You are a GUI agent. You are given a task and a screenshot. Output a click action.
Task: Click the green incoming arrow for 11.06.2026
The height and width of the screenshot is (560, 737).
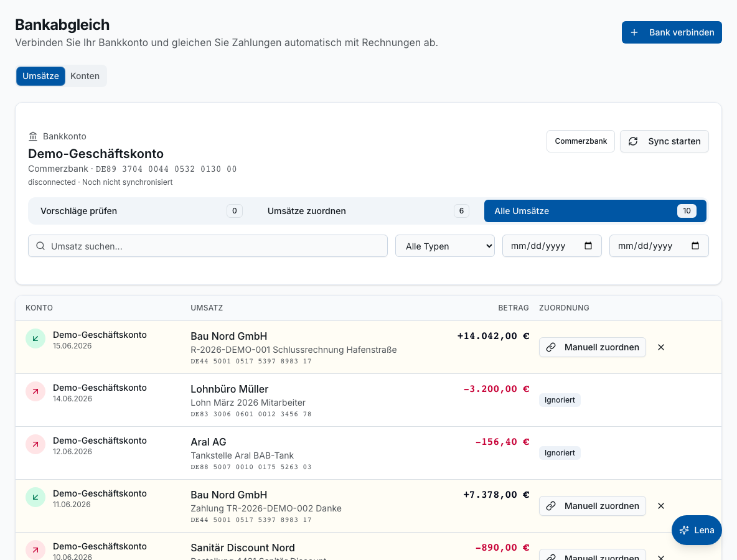(35, 497)
